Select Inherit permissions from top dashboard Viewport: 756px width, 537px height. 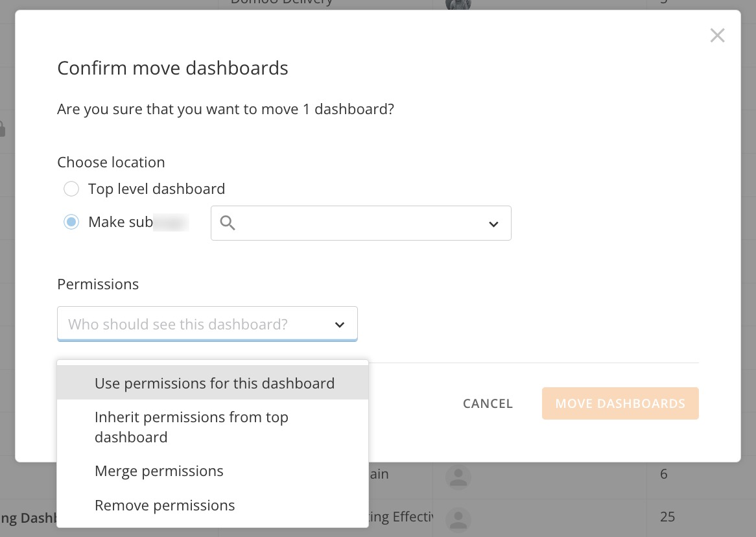[x=191, y=427]
